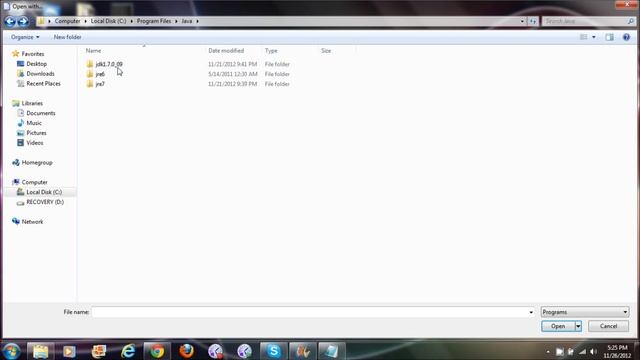
Task: Open Recent Places in navigation pane
Action: pos(43,83)
